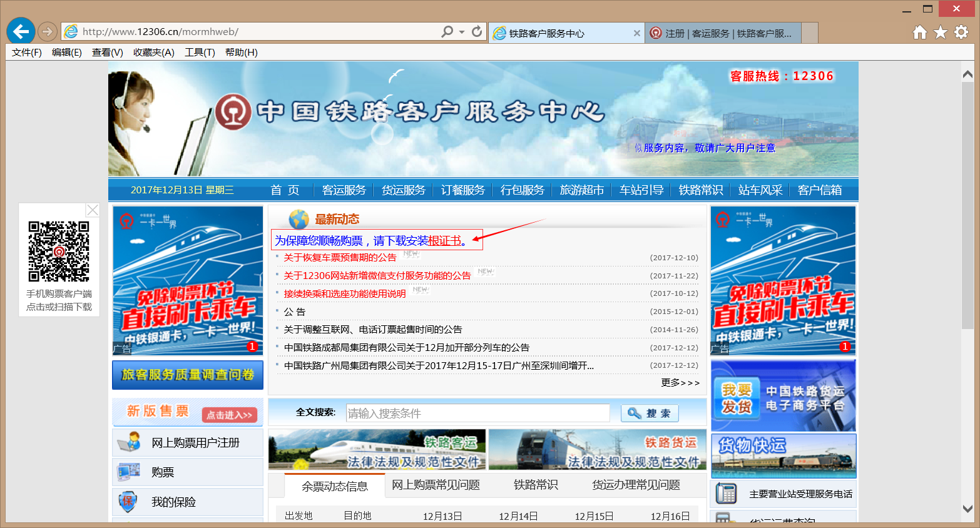Close the 铁路客户服务中心 tab

tap(636, 33)
